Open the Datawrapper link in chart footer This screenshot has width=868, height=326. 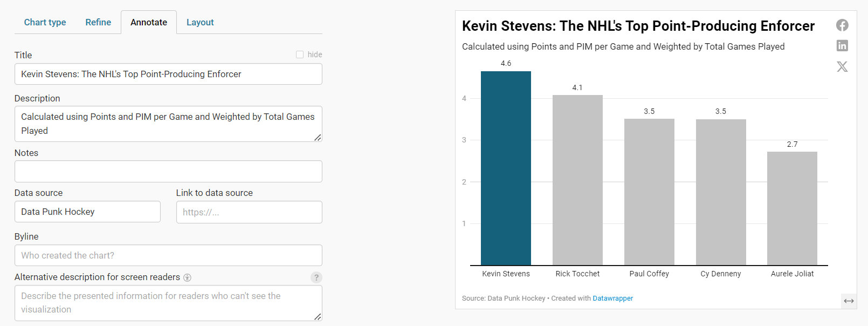click(x=612, y=298)
